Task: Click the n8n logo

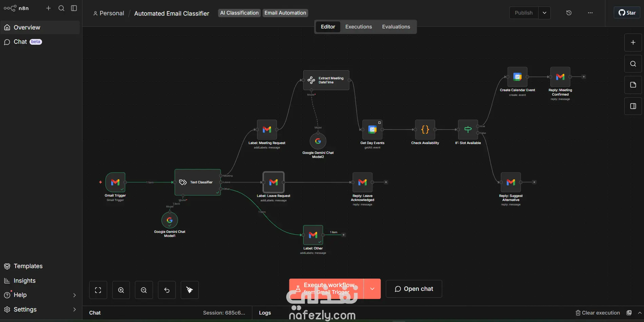Action: coord(16,8)
